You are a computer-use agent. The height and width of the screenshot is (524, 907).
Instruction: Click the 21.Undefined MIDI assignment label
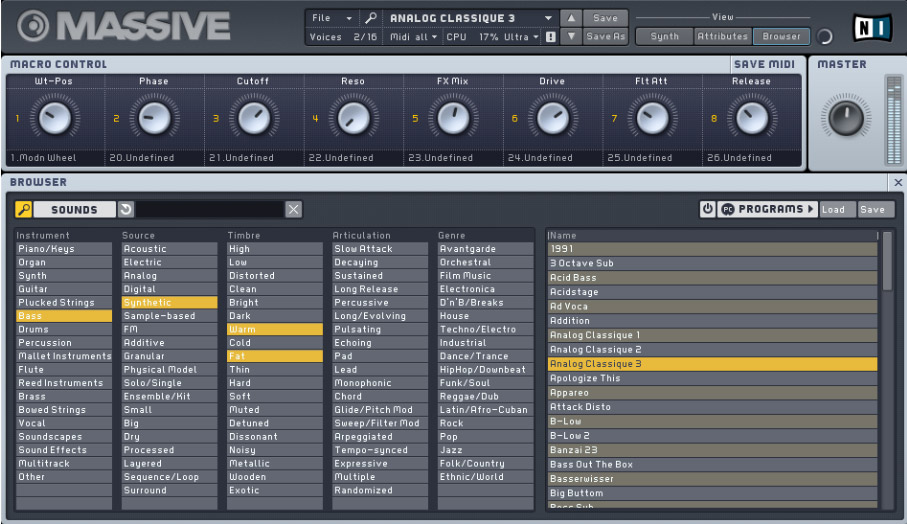[241, 157]
